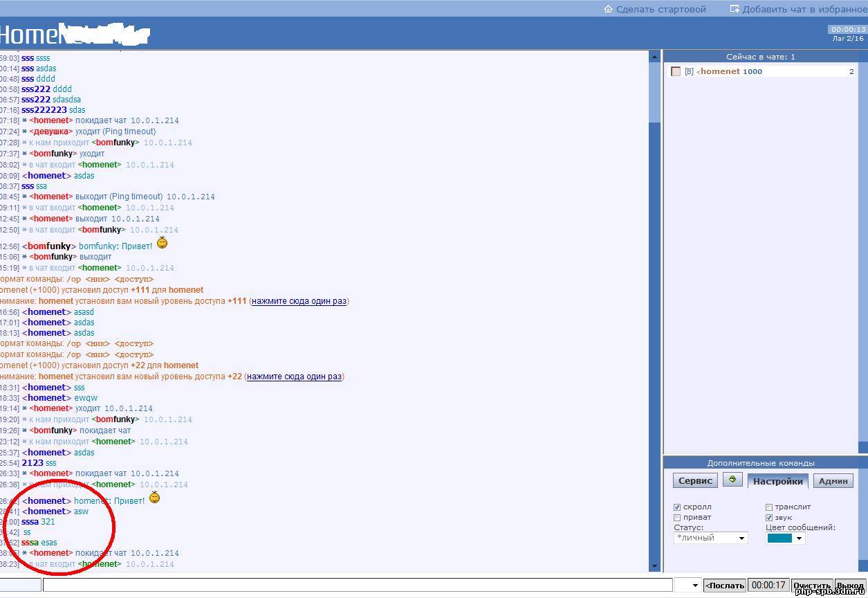Switch to the Сервис tab
Image resolution: width=868 pixels, height=598 pixels.
(695, 481)
